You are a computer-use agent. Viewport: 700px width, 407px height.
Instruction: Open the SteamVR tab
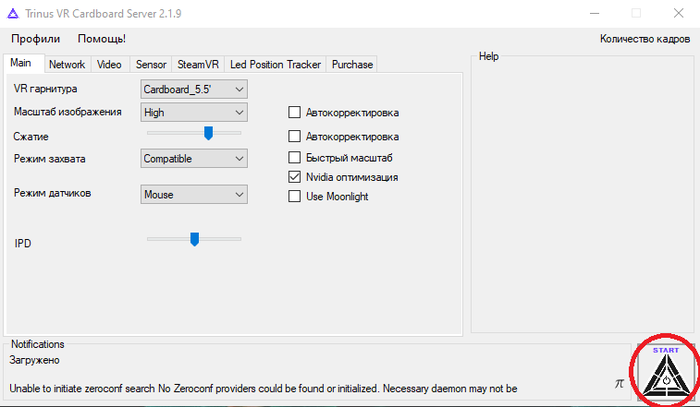(198, 65)
